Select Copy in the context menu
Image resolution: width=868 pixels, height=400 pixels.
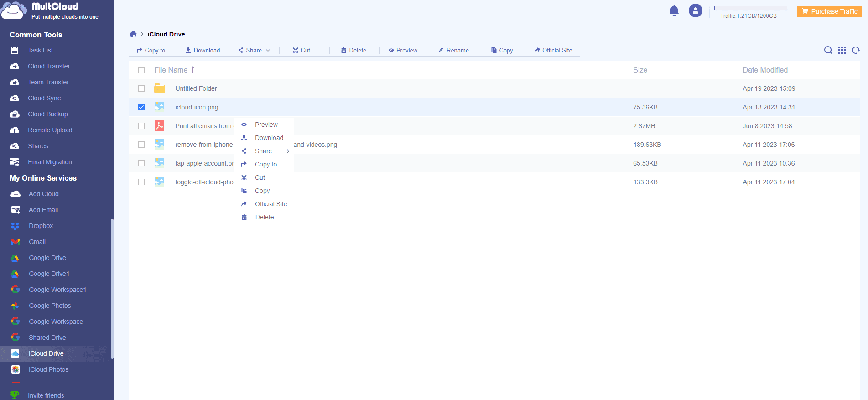264,191
